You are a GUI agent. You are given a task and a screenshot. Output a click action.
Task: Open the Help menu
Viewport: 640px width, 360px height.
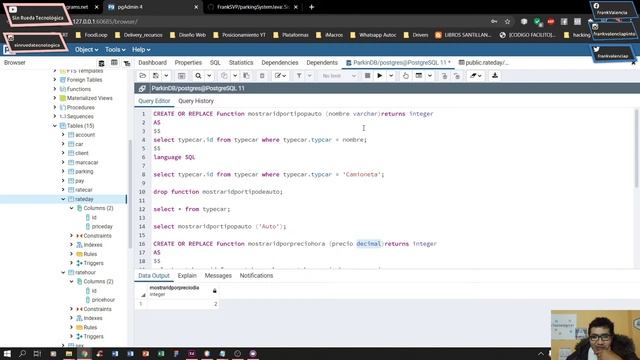[141, 49]
